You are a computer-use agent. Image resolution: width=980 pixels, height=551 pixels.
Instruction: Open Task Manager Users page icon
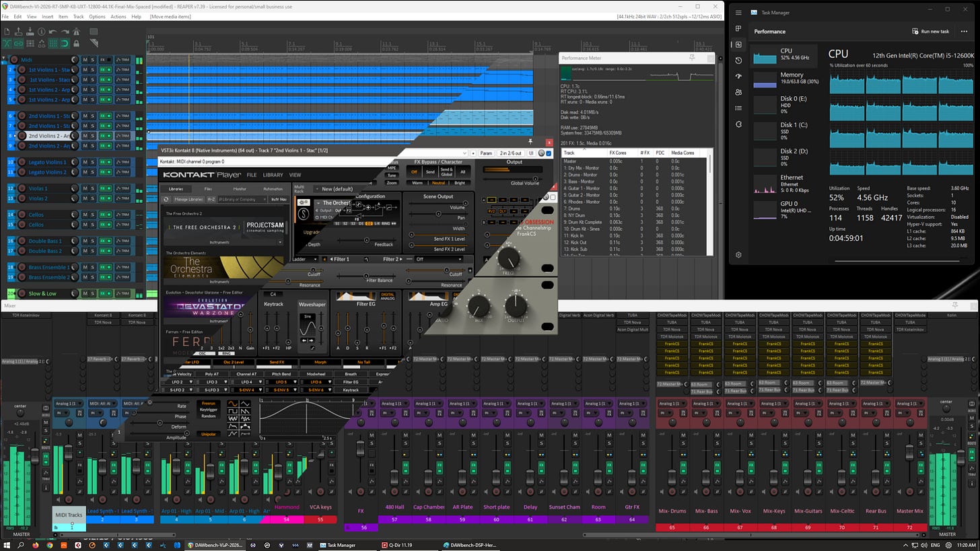point(738,92)
